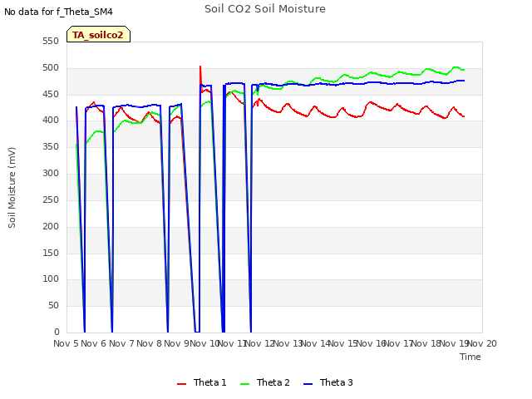Click the green Theta 2 legend swatch
Image resolution: width=532 pixels, height=399 pixels.
pyautogui.click(x=244, y=384)
